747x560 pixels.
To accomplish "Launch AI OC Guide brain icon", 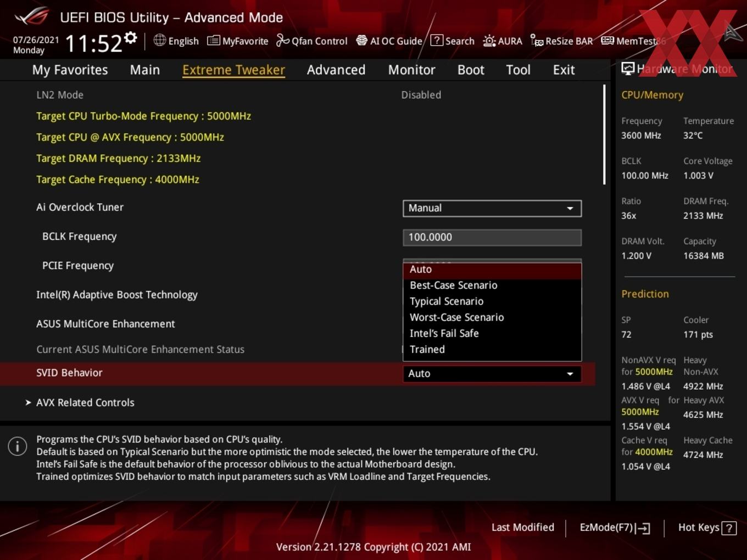I will coord(361,40).
